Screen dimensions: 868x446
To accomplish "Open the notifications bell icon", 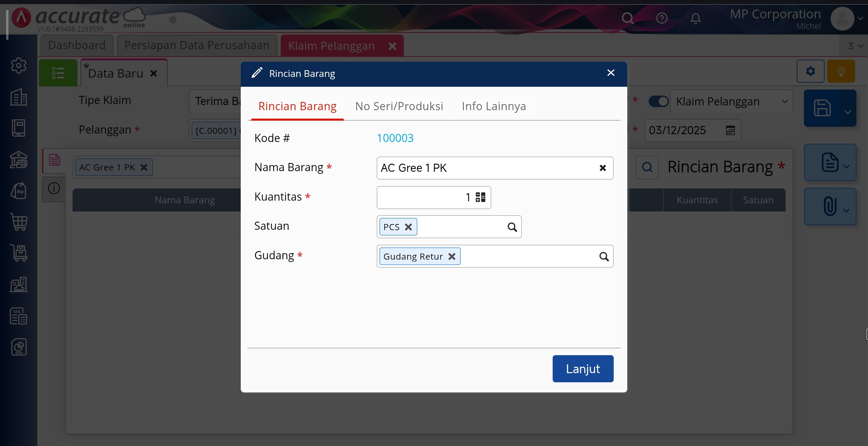I will [x=695, y=18].
